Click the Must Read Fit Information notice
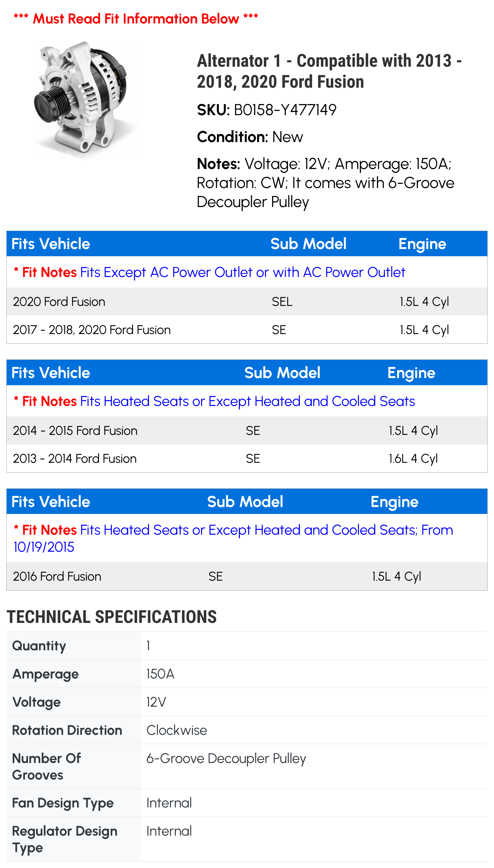Viewport: 494px width, 868px height. (x=136, y=19)
